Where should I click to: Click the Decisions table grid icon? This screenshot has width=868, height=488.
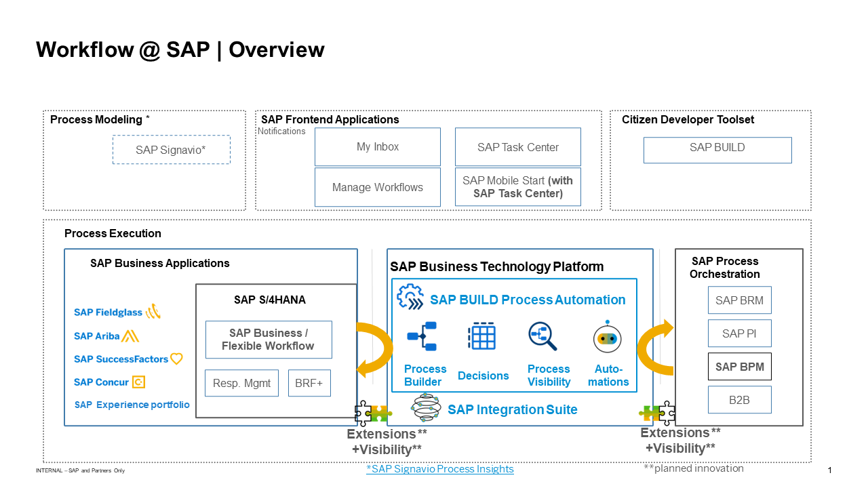[x=481, y=337]
